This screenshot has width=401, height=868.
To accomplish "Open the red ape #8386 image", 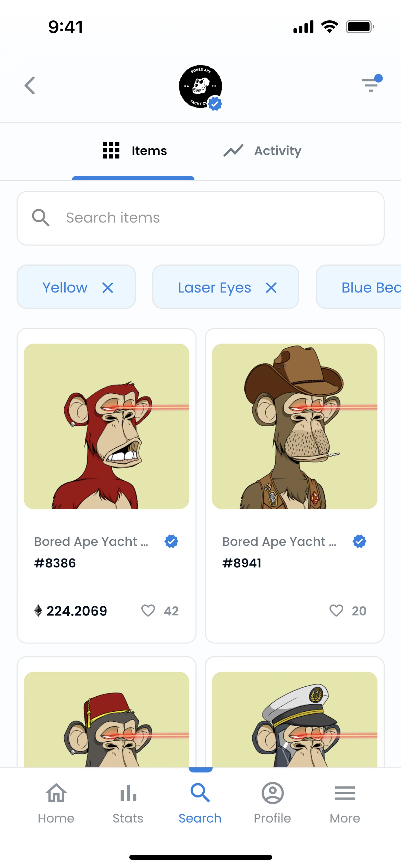I will pos(107,426).
